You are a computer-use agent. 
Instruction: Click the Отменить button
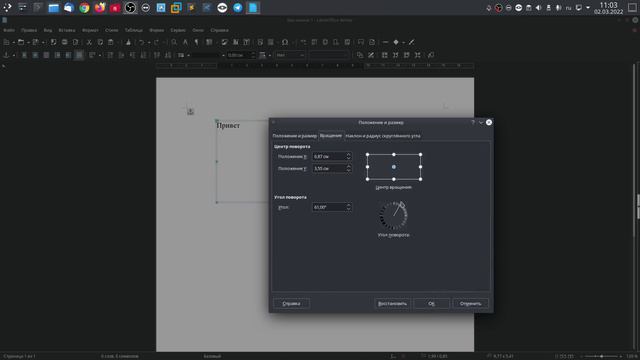(470, 304)
